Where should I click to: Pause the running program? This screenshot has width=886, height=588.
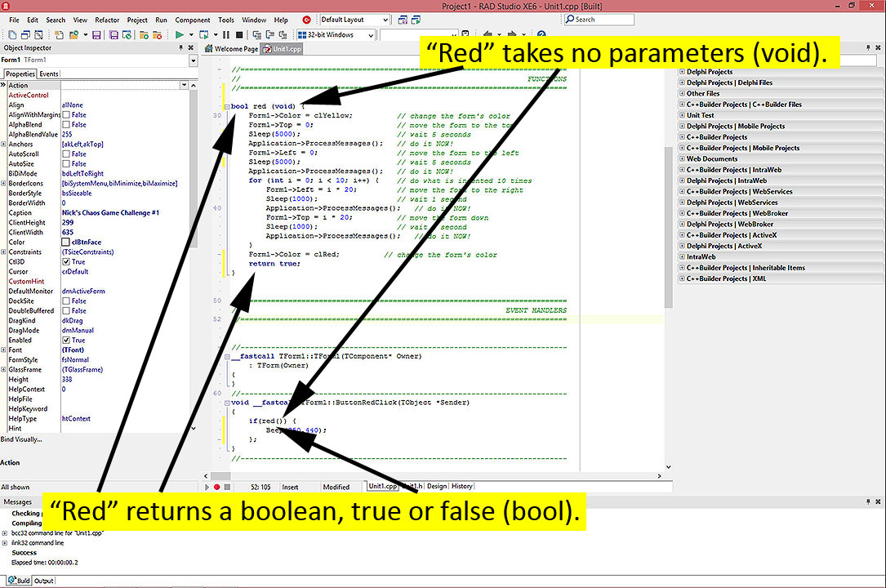coord(226,35)
